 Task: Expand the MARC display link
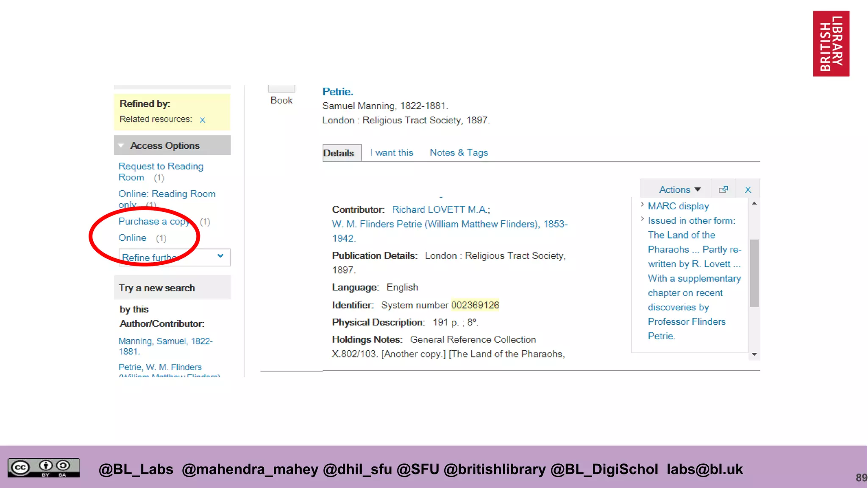coord(678,206)
